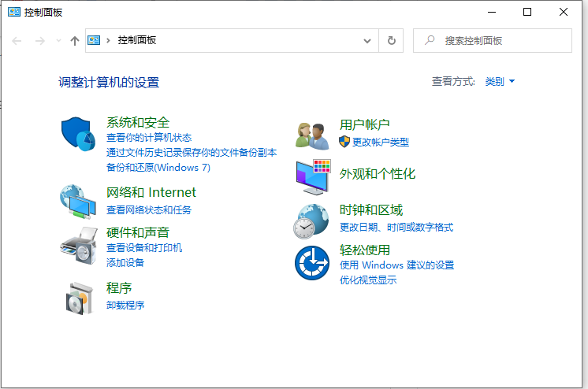Expand the 查看方式 类别 dropdown
588x389 pixels.
[x=500, y=81]
